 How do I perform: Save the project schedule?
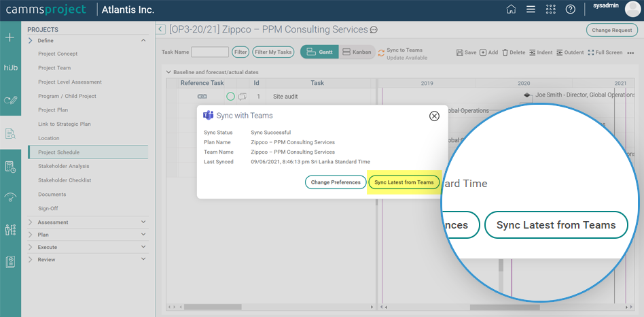[466, 52]
